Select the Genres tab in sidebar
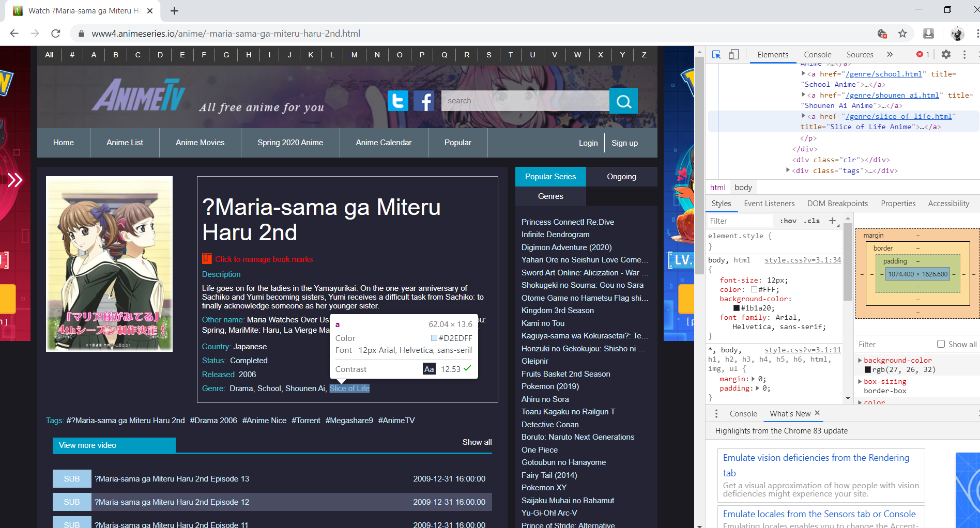The width and height of the screenshot is (980, 528). tap(550, 196)
